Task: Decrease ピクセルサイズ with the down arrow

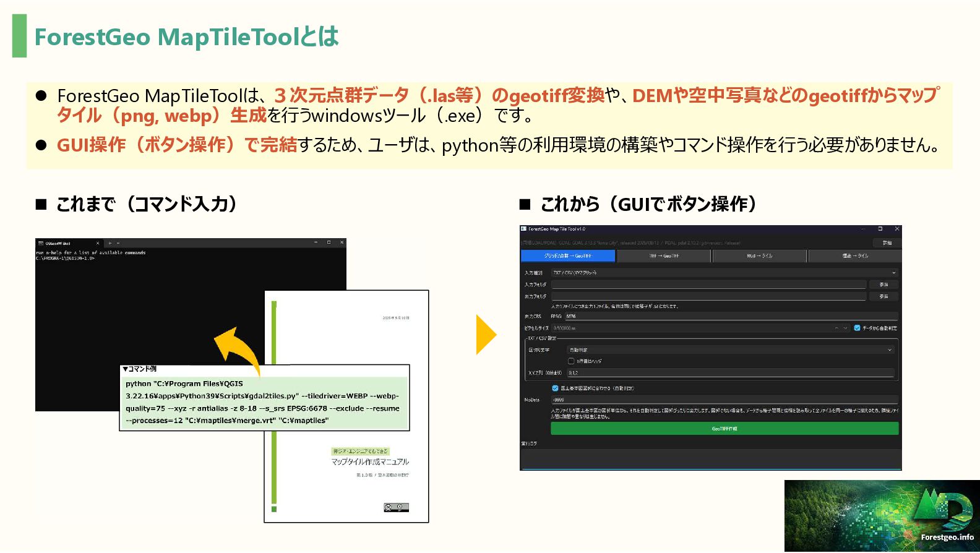Action: [x=846, y=328]
